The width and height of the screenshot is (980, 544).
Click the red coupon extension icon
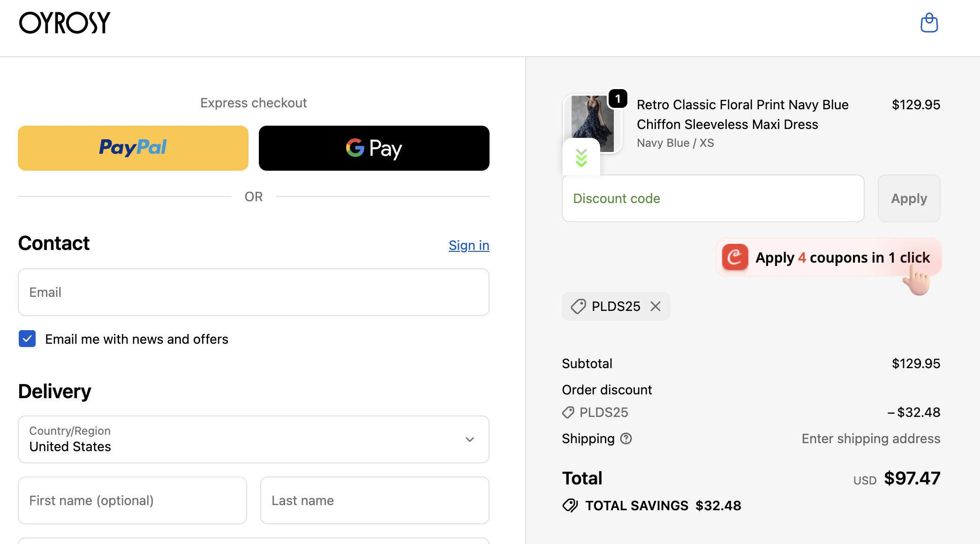[735, 257]
